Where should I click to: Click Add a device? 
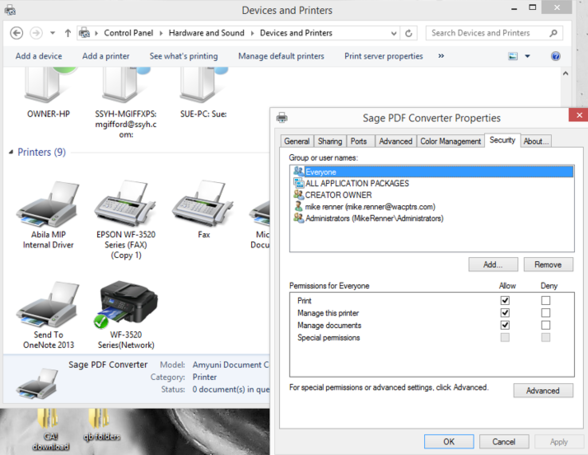coord(39,56)
